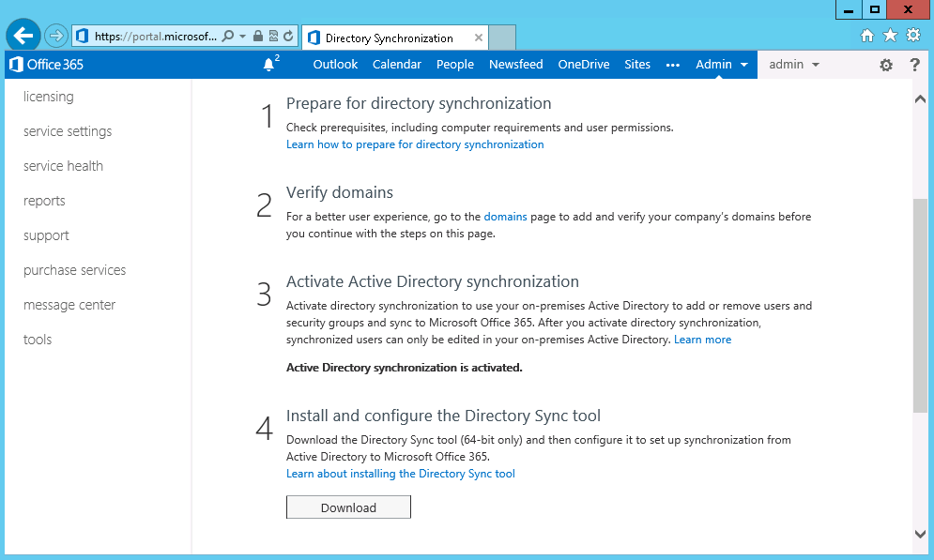
Task: Refresh the page with the reload icon
Action: tap(288, 37)
